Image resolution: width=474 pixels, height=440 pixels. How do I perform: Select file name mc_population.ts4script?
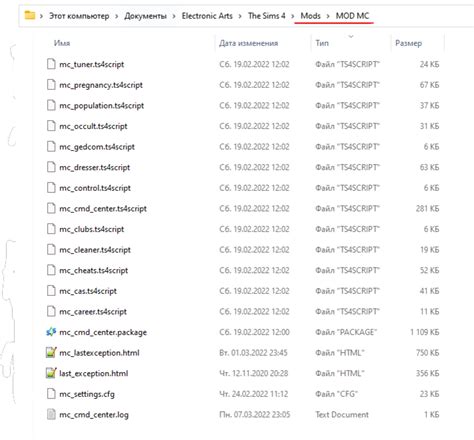102,106
